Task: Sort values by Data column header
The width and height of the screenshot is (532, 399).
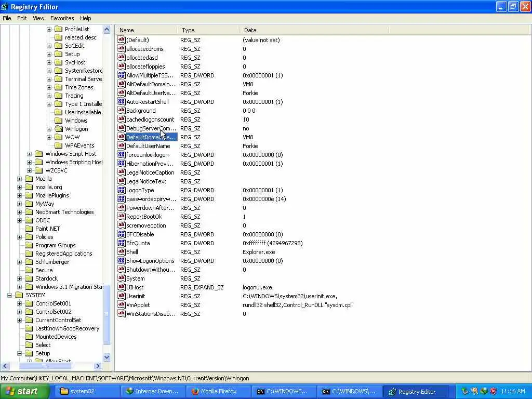Action: tap(314, 30)
